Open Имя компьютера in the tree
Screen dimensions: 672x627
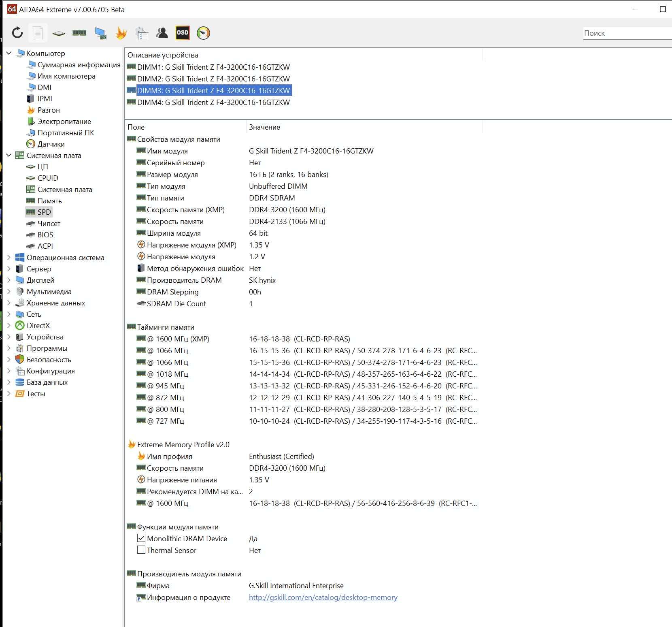coord(61,76)
